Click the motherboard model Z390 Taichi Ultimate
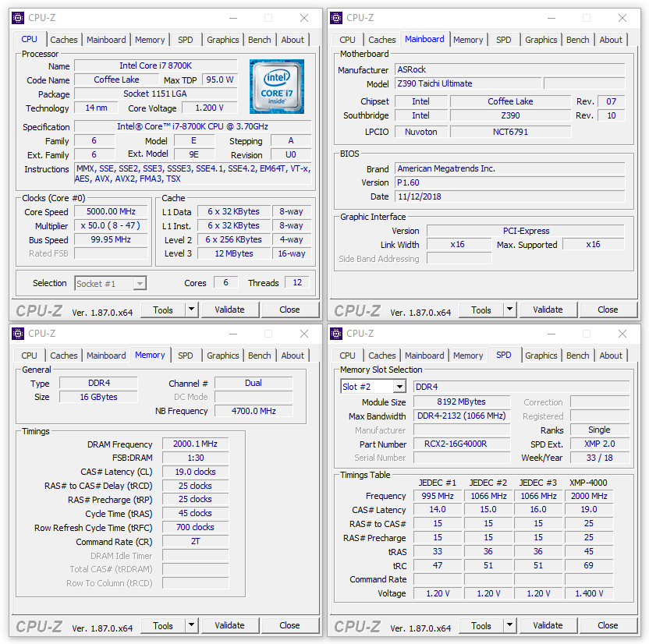The height and width of the screenshot is (644, 649). [468, 83]
